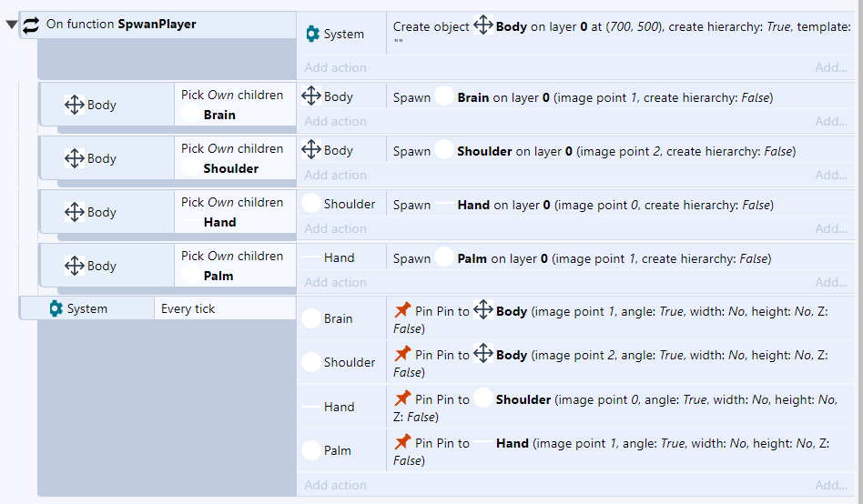
Task: Click Add action at bottom of Every tick
Action: (335, 485)
